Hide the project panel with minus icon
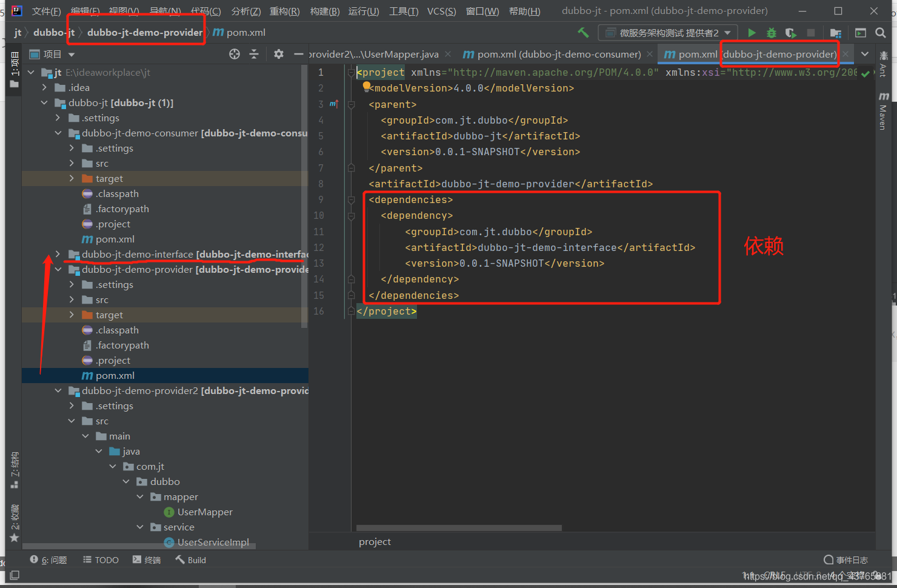Image resolution: width=897 pixels, height=588 pixels. (298, 54)
